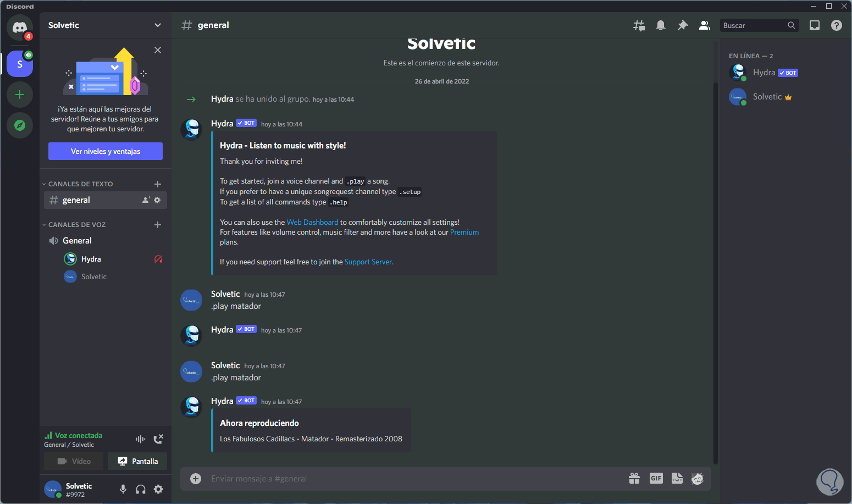The width and height of the screenshot is (852, 504).
Task: Click the Explore public servers compass
Action: pos(20,125)
